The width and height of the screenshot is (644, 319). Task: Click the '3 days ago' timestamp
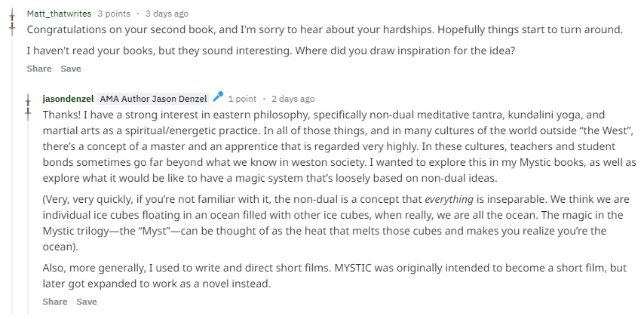[x=167, y=14]
